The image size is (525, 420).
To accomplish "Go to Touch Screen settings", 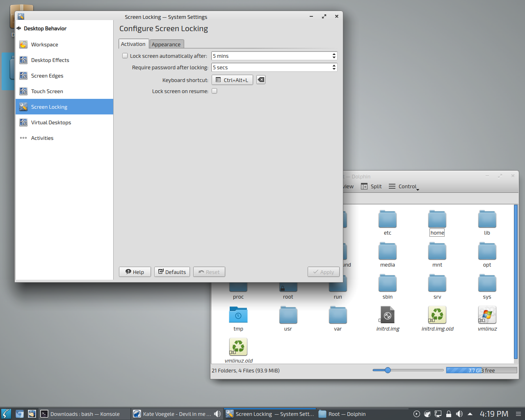I will [64, 91].
